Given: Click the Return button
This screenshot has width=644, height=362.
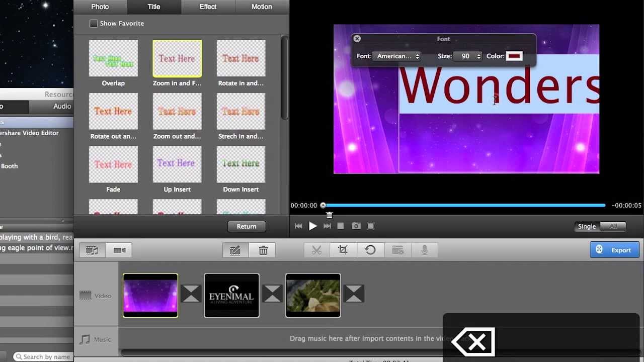Looking at the screenshot, I should (247, 226).
